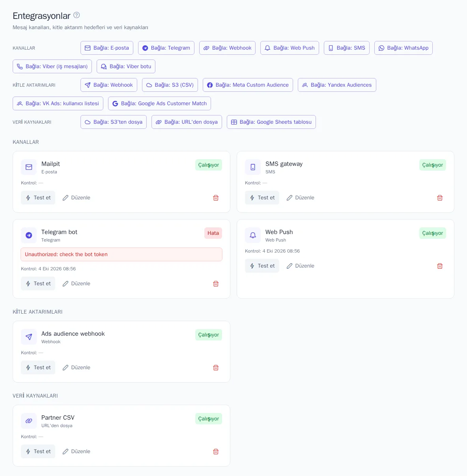Click the Telegram bot card icon

[29, 235]
